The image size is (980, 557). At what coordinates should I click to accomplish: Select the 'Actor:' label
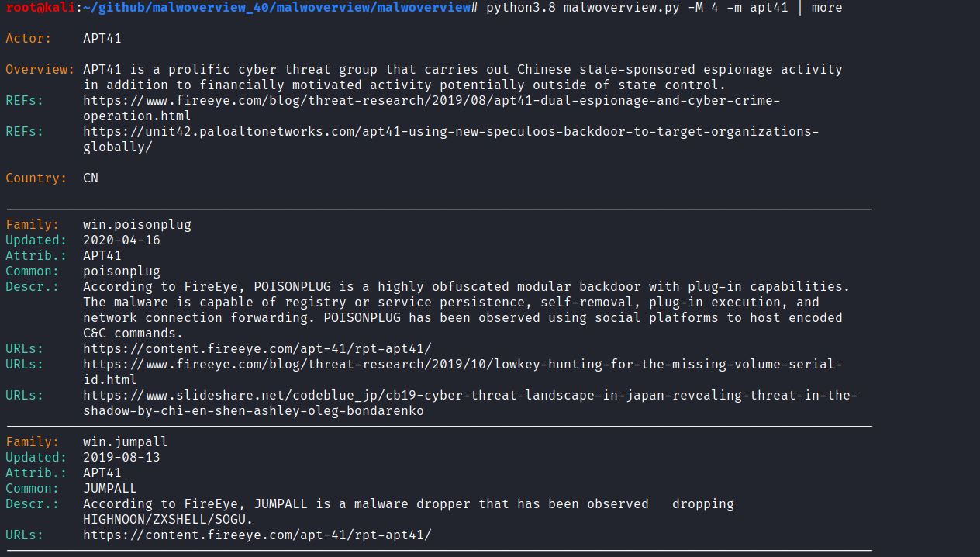coord(29,38)
